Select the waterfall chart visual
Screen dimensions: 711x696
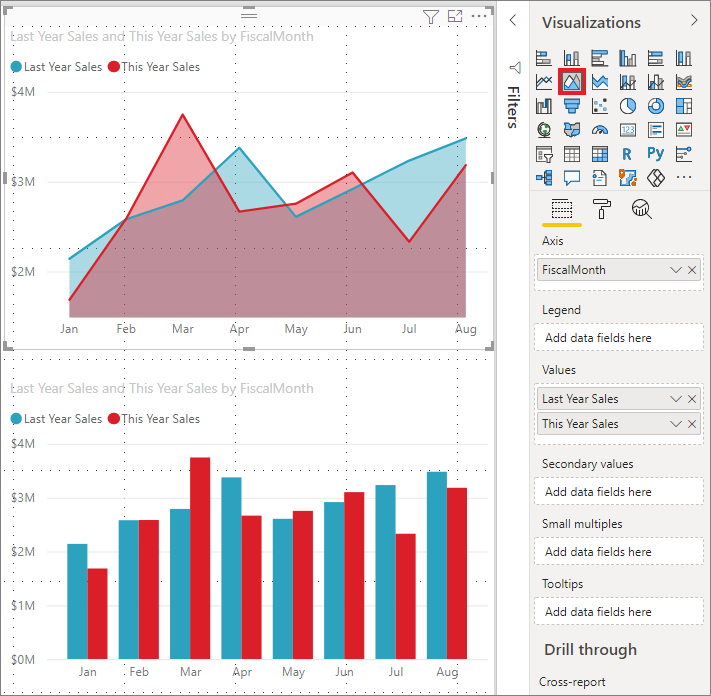click(x=544, y=106)
